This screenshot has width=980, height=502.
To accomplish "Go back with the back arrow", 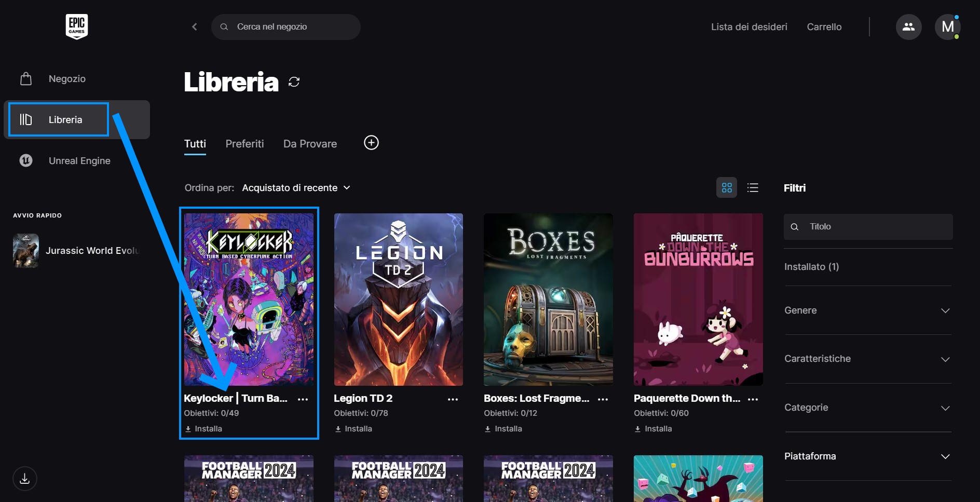I will point(195,26).
